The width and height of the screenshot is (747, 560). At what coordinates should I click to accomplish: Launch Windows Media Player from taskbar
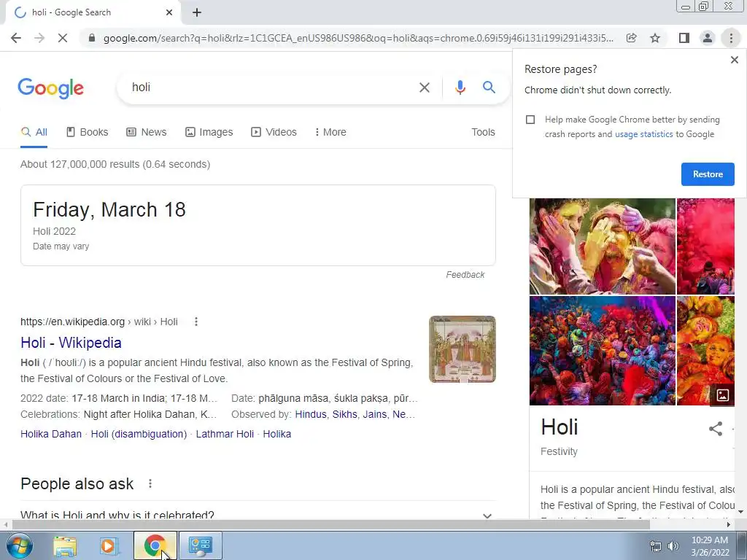[109, 545]
